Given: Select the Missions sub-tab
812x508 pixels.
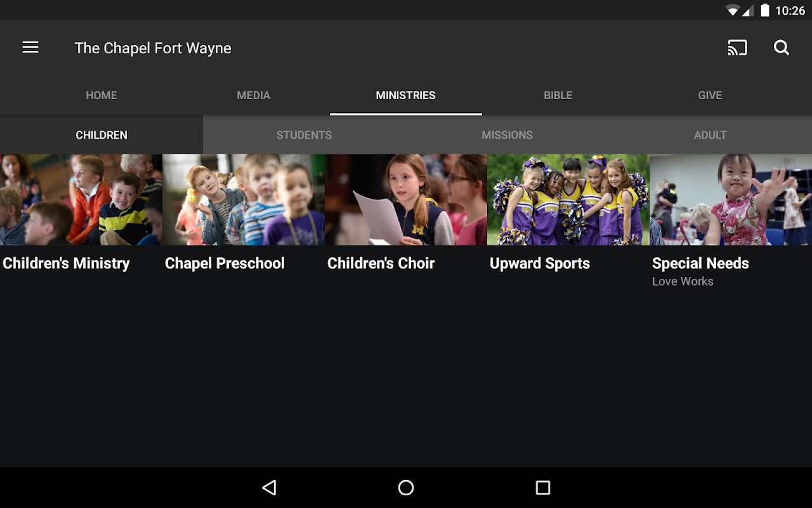Looking at the screenshot, I should (x=507, y=135).
